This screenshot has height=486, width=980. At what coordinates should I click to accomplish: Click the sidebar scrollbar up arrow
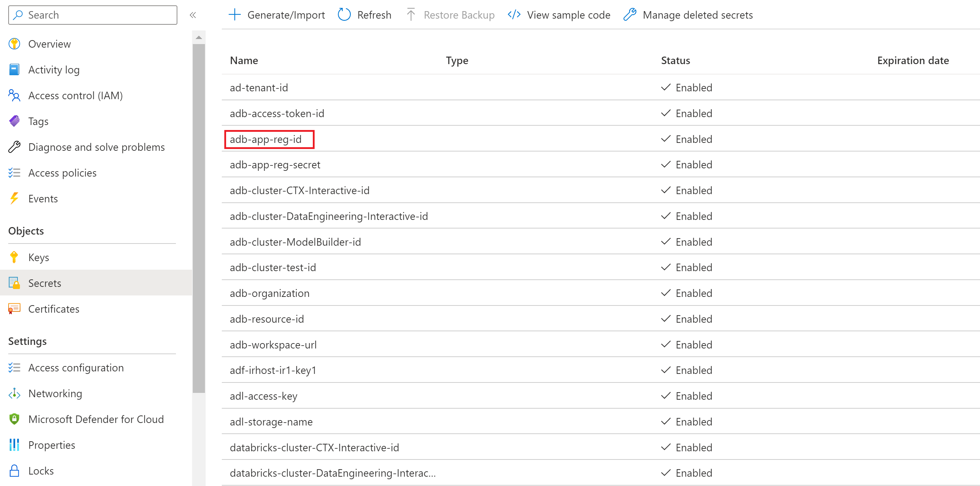(x=199, y=37)
